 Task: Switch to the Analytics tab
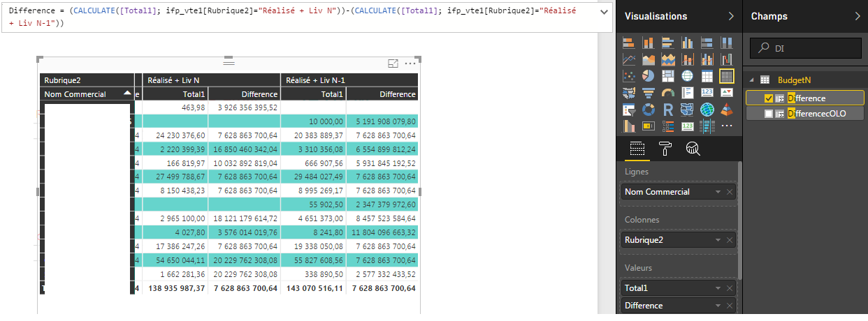(693, 148)
